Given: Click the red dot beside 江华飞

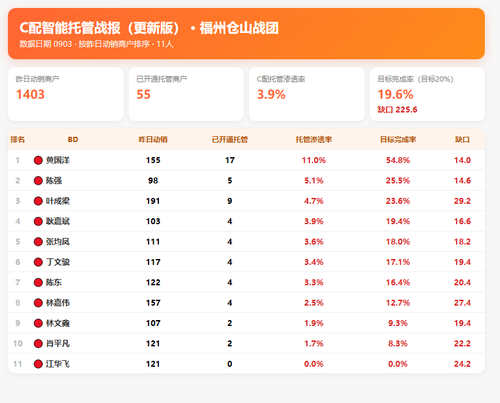Looking at the screenshot, I should (38, 364).
